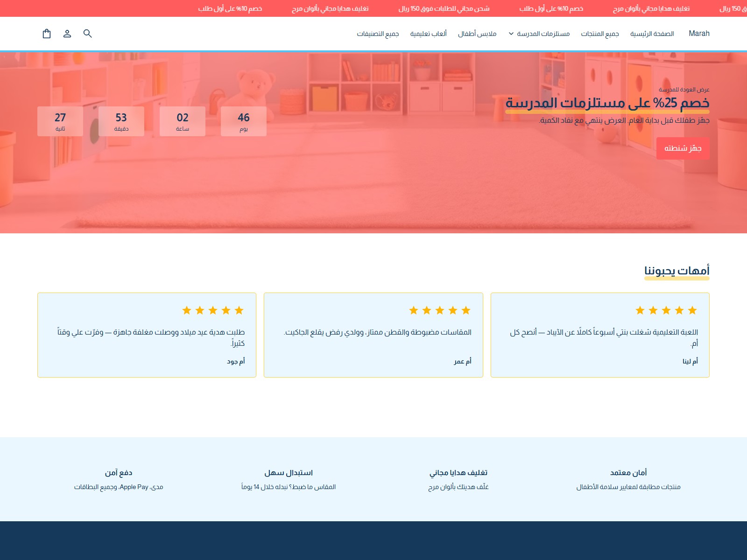Click the review text starting طلبت هدية عيد ميلاد
Screen dimensions: 747x560
151,338
